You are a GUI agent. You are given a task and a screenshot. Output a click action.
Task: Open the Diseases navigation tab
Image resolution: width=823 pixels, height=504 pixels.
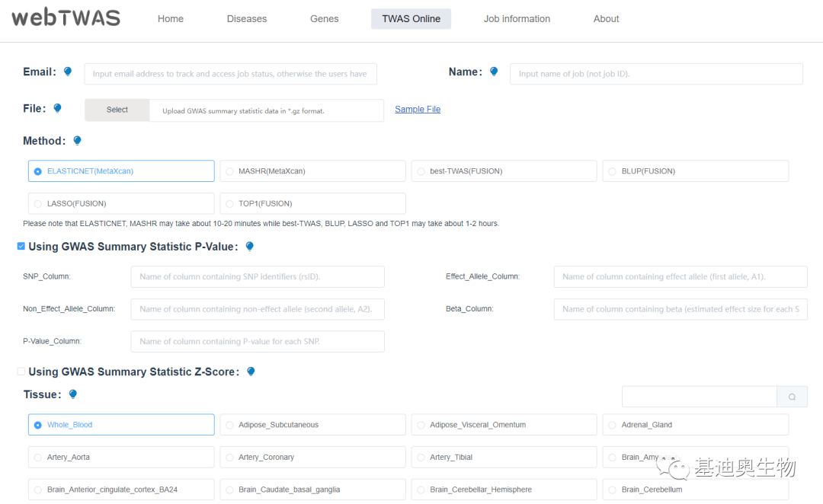point(247,19)
